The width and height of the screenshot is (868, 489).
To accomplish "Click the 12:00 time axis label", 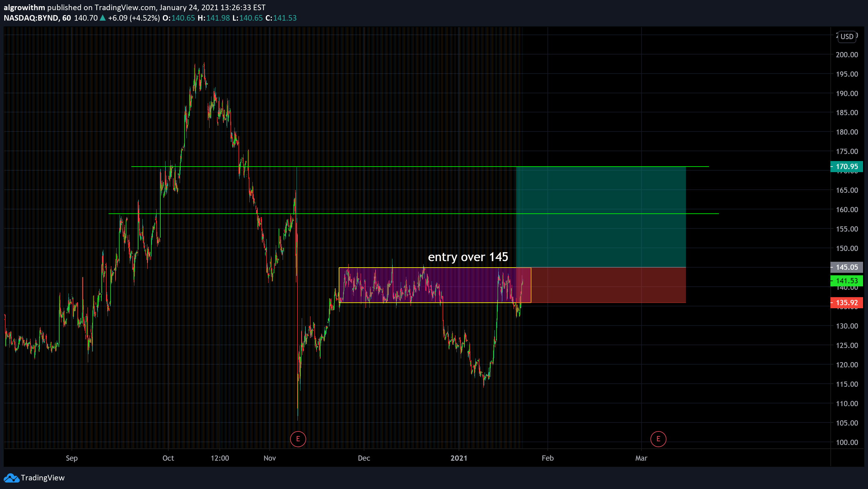I will [220, 458].
